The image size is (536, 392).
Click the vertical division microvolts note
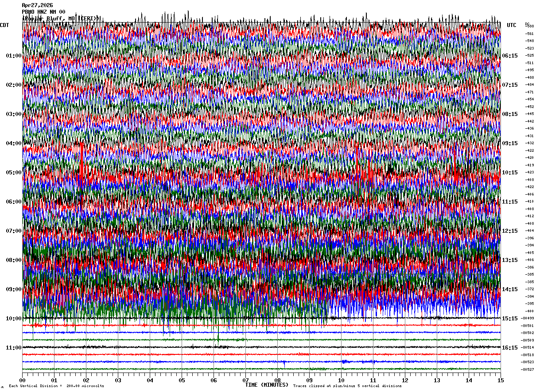tap(56, 386)
